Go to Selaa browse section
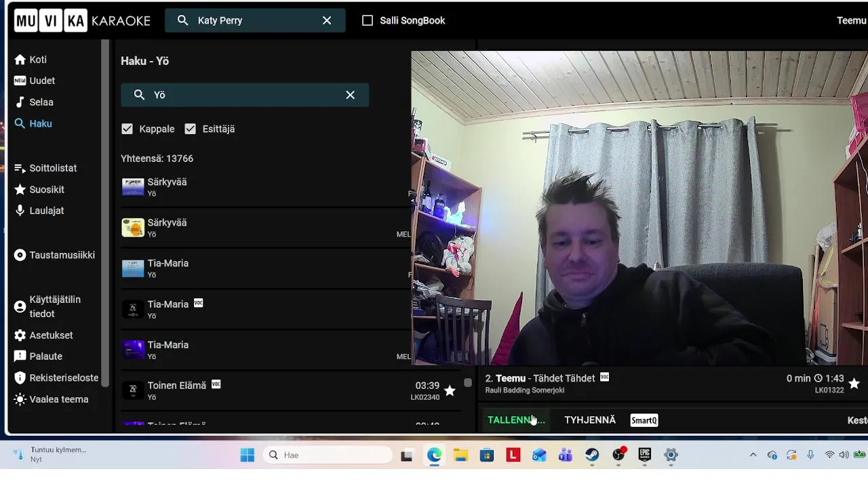868x488 pixels. tap(34, 102)
